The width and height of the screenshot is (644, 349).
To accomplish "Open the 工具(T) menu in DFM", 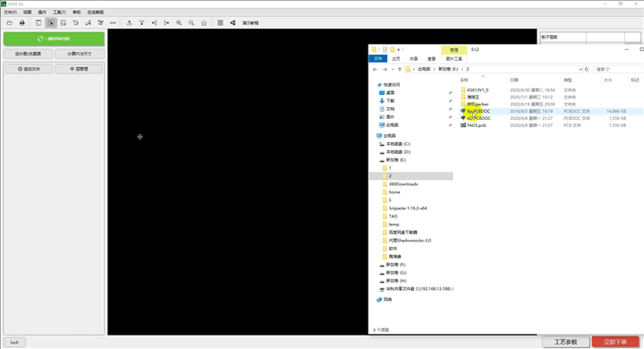I will [x=59, y=13].
